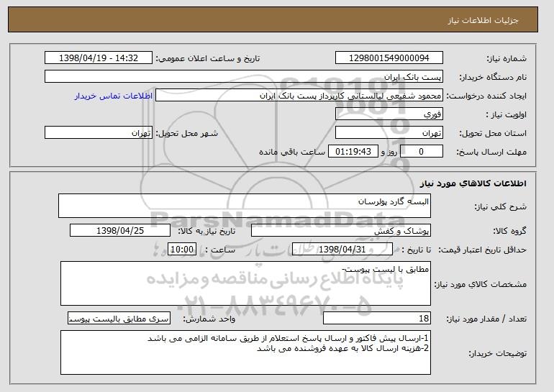Click the label شهر محل تحویل:
This screenshot has height=392, width=554.
(x=187, y=133)
